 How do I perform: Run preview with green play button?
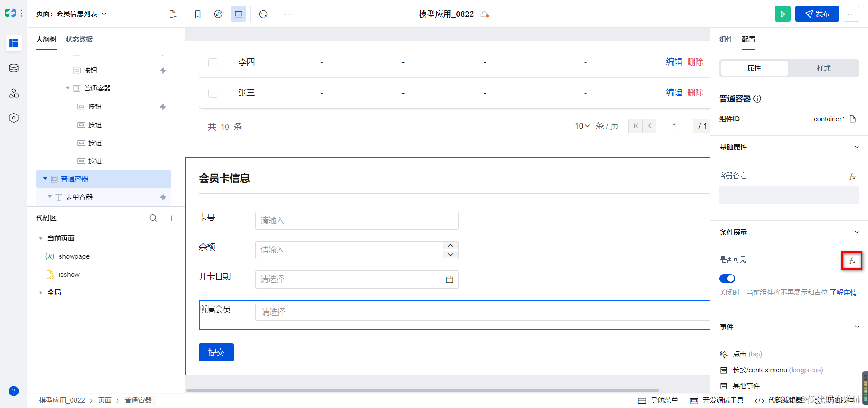pyautogui.click(x=783, y=14)
